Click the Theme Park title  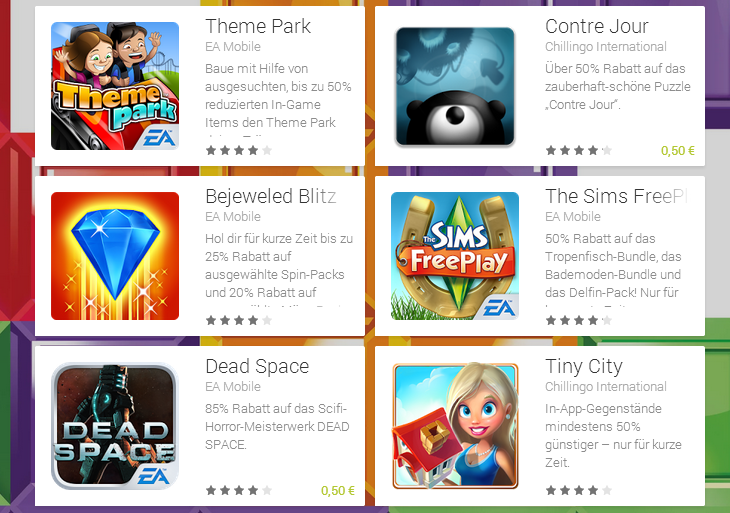(x=258, y=26)
